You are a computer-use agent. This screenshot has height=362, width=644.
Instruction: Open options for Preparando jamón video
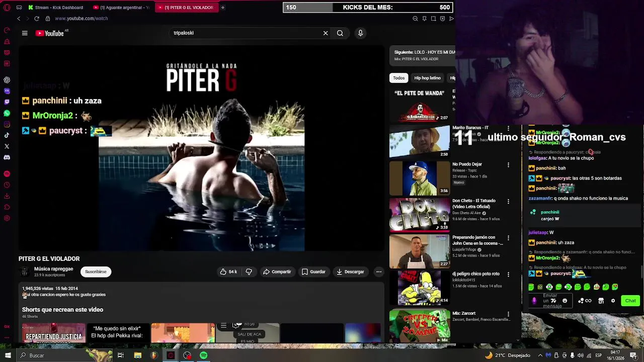pos(508,238)
